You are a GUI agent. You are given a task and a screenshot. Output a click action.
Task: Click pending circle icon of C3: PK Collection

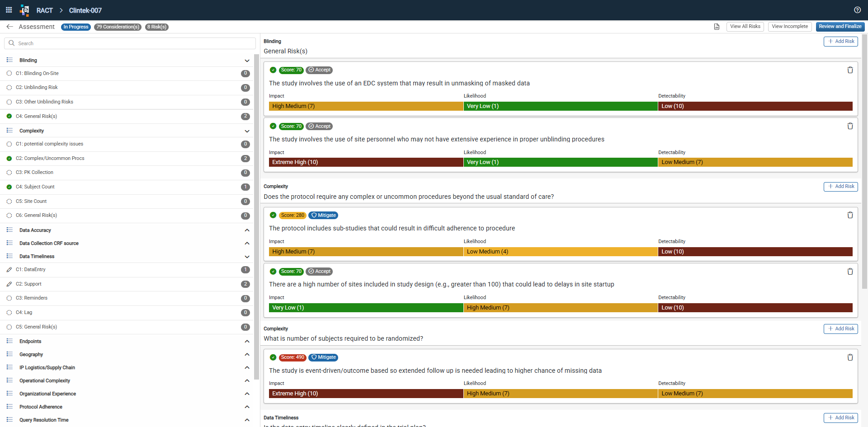(x=9, y=173)
